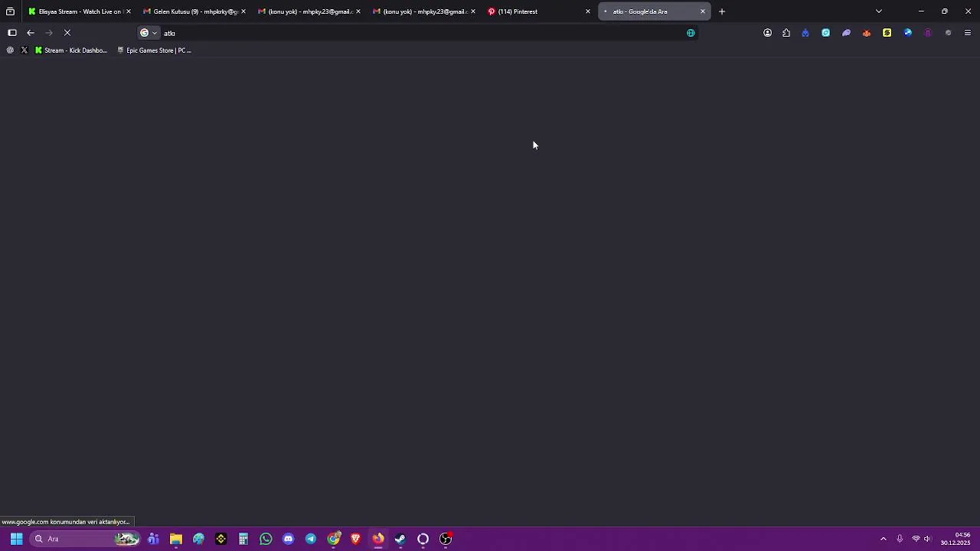Select the 'atkı - Google'da Ara' tab
980x551 pixels.
tap(654, 11)
